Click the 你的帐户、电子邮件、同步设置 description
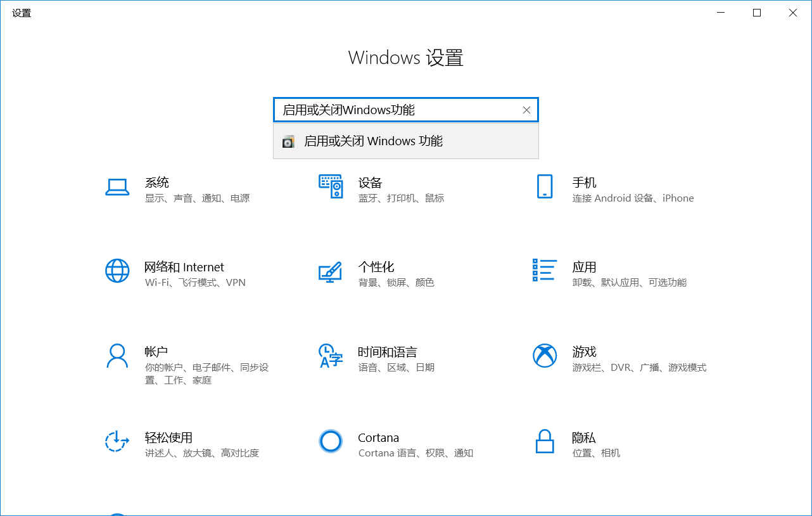The width and height of the screenshot is (812, 516). coord(207,374)
